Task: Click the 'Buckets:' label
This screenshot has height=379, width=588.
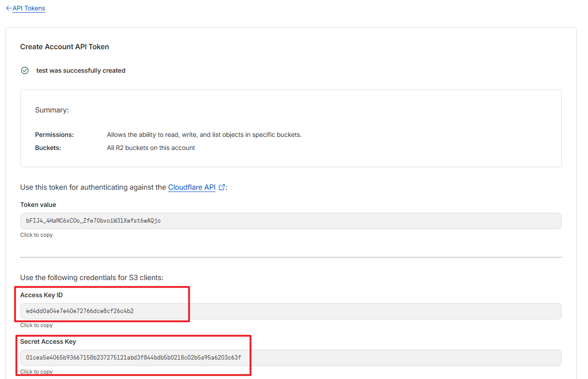Action: tap(48, 148)
